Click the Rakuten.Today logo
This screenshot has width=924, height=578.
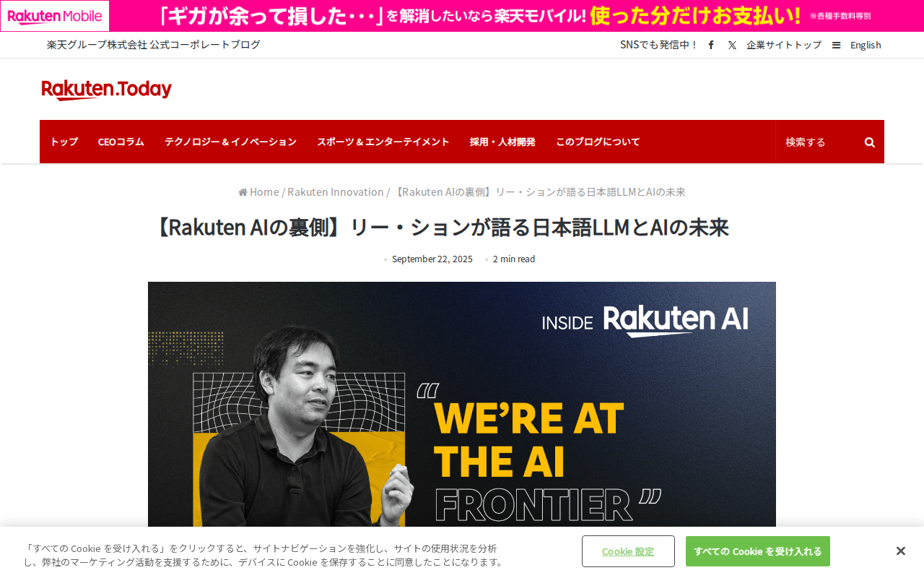pos(107,90)
